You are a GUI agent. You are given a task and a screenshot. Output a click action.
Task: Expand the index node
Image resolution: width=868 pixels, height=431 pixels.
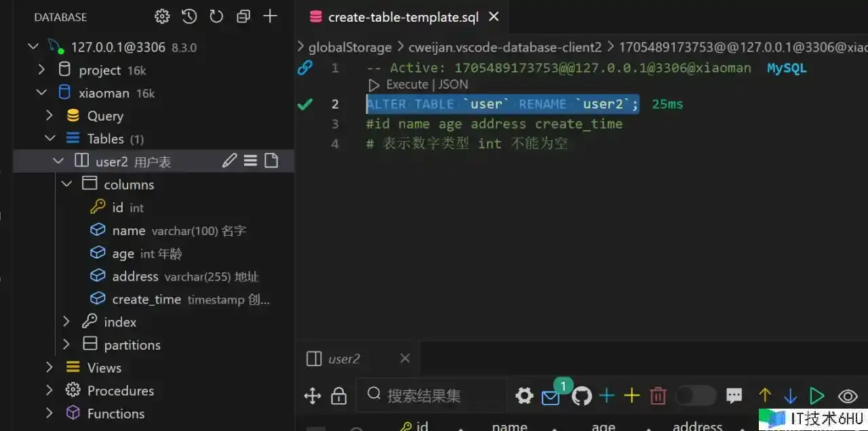[x=66, y=321]
